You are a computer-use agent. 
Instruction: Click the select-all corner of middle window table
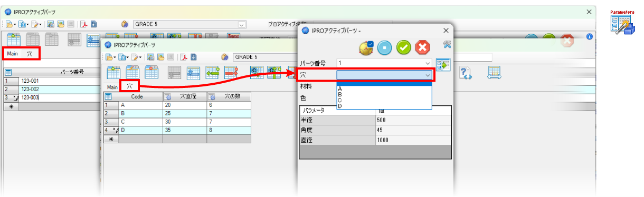[x=111, y=97]
